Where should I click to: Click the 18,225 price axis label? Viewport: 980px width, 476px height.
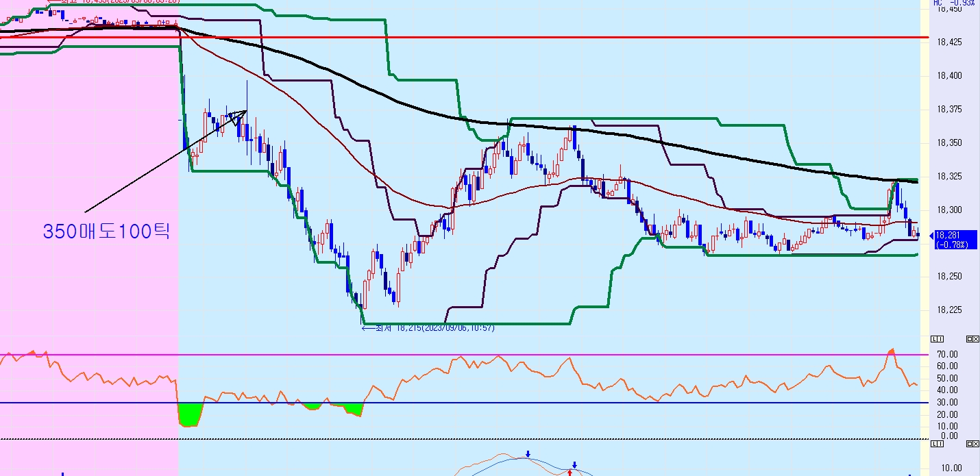click(950, 310)
